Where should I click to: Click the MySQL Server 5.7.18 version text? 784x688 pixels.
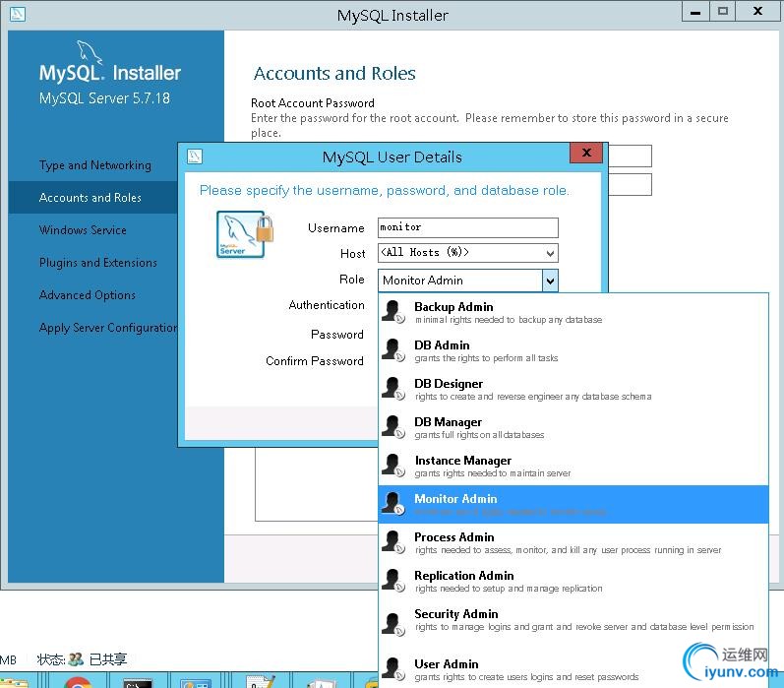[104, 98]
